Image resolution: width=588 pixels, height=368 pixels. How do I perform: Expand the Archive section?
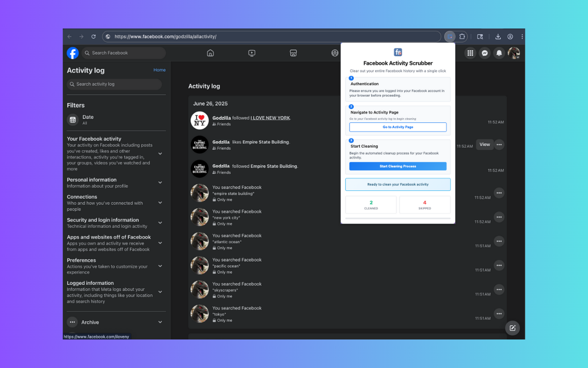click(160, 322)
